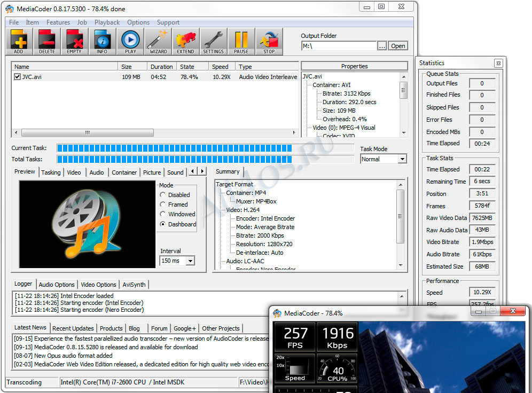
Task: Open the INFO toolbar icon
Action: pos(103,41)
